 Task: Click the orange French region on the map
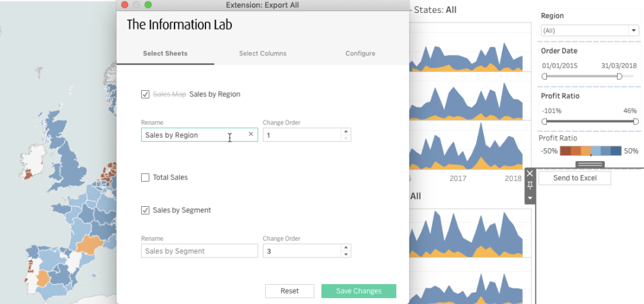coord(91,245)
